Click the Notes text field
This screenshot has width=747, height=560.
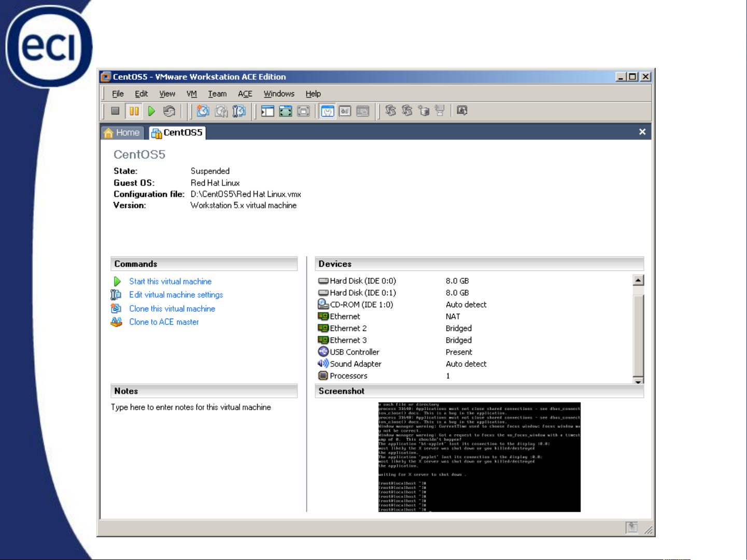(x=204, y=456)
